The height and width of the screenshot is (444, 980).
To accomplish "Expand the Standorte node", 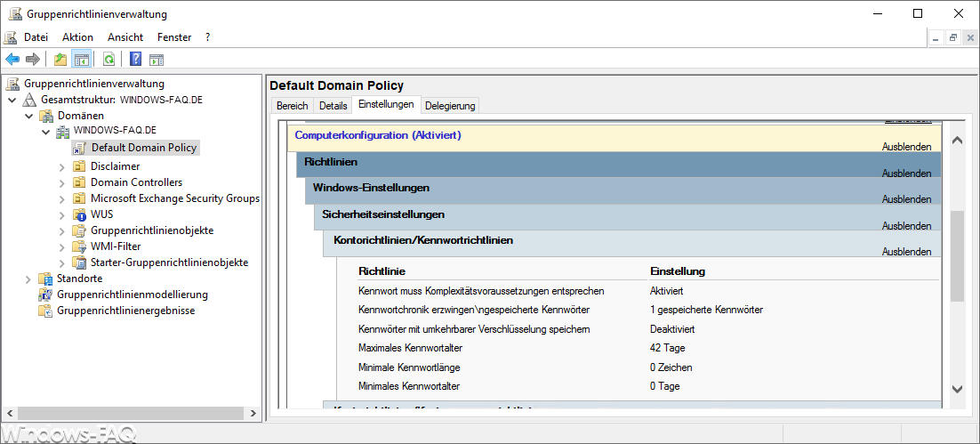I will [x=28, y=279].
